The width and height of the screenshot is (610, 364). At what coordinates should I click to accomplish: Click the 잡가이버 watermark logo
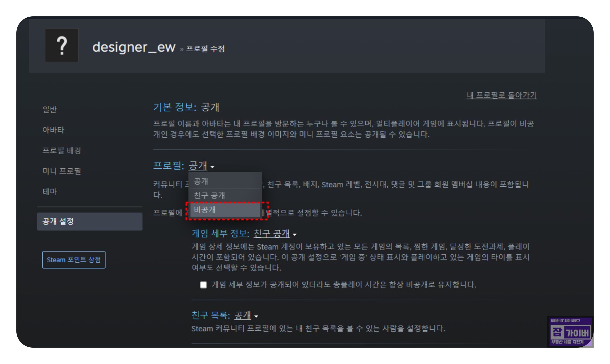tap(570, 332)
